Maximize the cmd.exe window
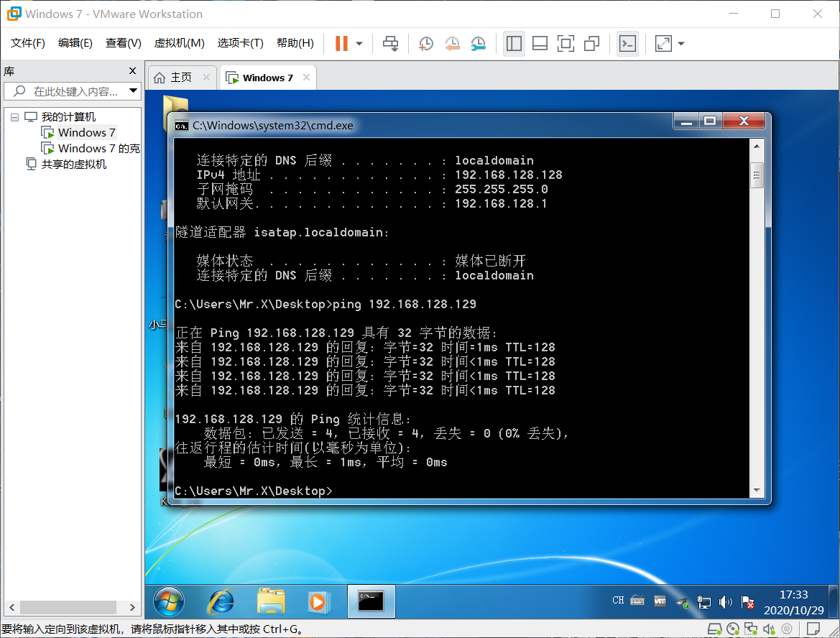Viewport: 840px width, 638px height. click(711, 121)
